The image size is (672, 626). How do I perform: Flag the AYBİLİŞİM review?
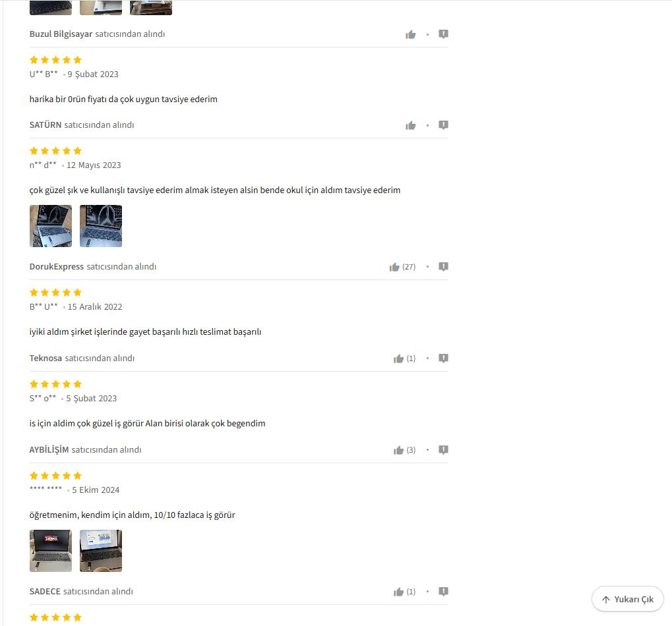coord(444,449)
